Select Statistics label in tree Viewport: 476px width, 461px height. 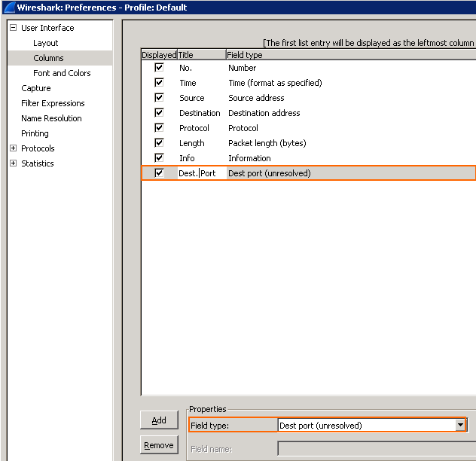point(38,163)
